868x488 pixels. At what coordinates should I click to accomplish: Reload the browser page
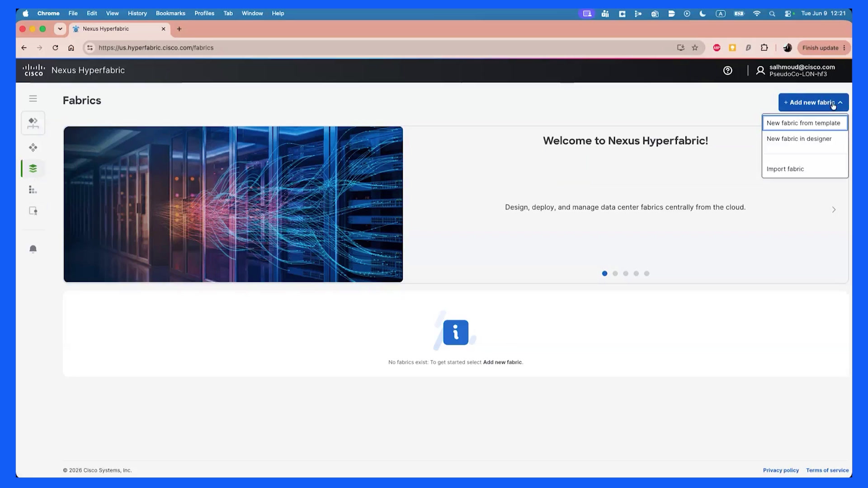point(55,47)
